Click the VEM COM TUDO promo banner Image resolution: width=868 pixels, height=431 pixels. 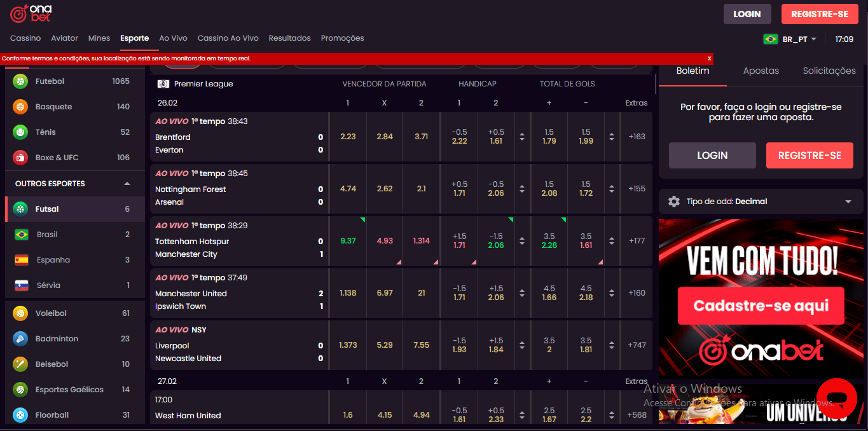tap(761, 298)
